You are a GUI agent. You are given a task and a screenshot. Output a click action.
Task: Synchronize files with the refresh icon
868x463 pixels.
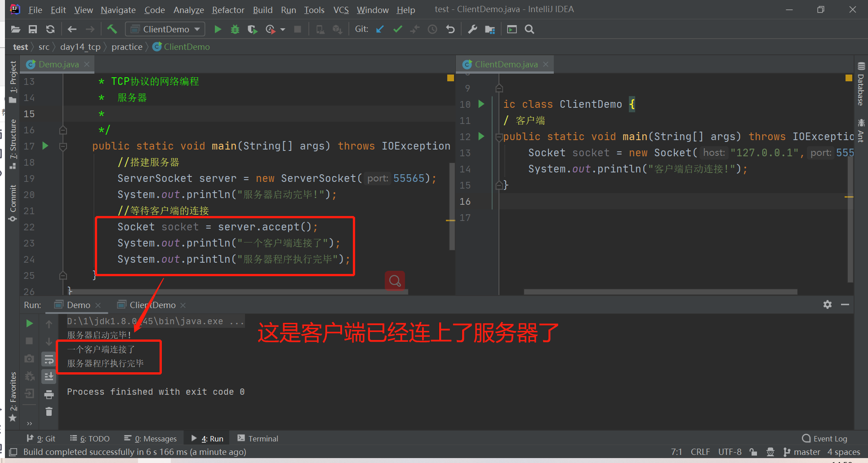click(50, 29)
